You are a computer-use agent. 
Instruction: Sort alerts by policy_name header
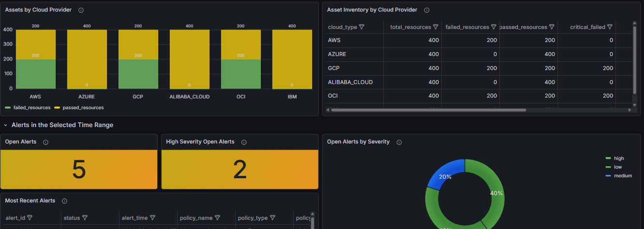tap(196, 218)
